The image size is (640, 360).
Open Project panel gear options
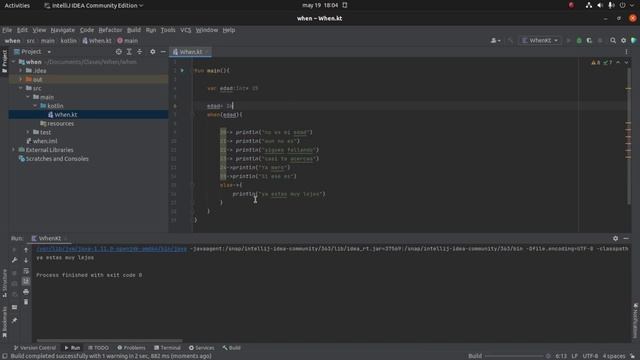pyautogui.click(x=152, y=52)
